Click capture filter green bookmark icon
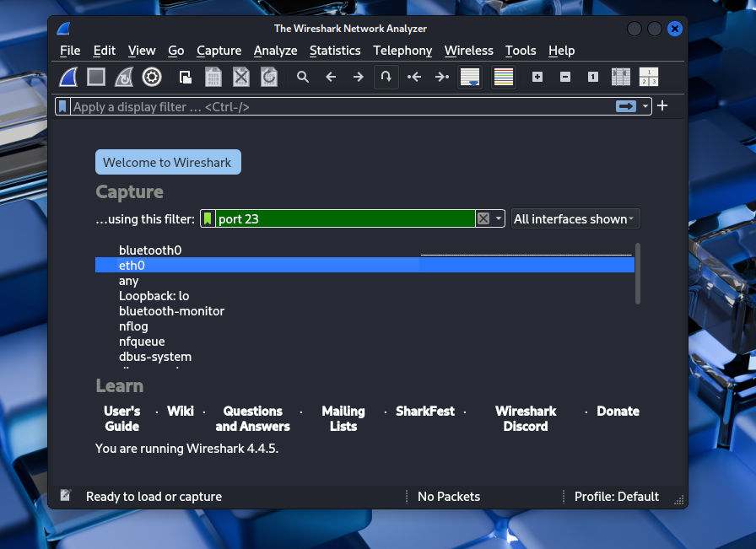Screen dimensions: 756x549 (x=208, y=218)
